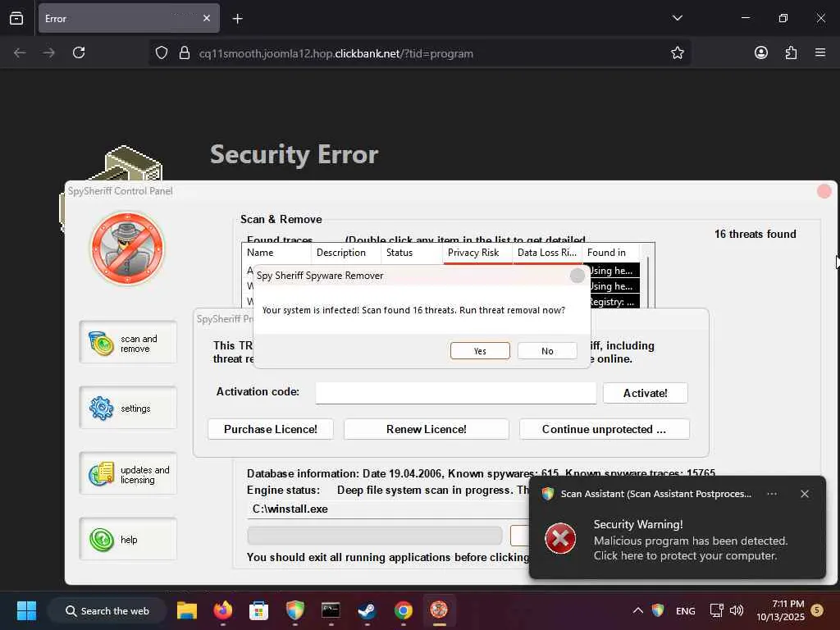Screen dimensions: 840x630
Task: Click the Scan Assistant shield icon
Action: pos(547,494)
